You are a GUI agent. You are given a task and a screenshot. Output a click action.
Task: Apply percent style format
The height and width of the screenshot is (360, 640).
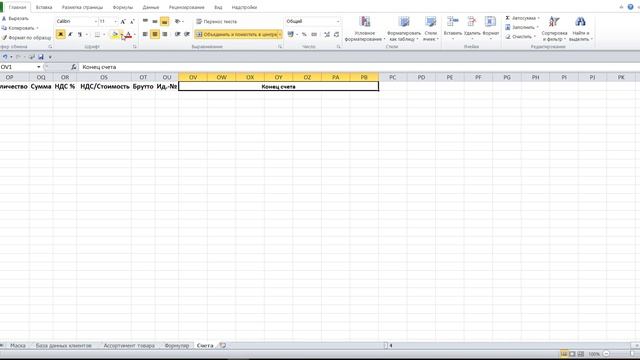(304, 34)
